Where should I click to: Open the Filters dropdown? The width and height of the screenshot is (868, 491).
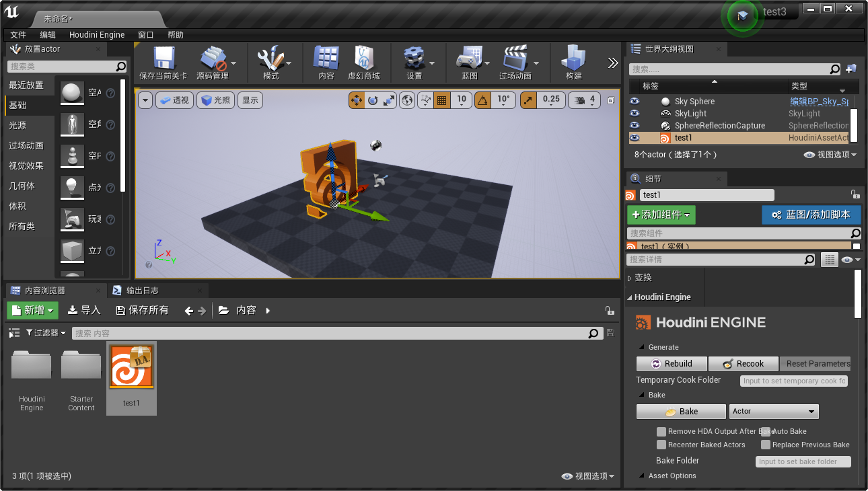[46, 333]
